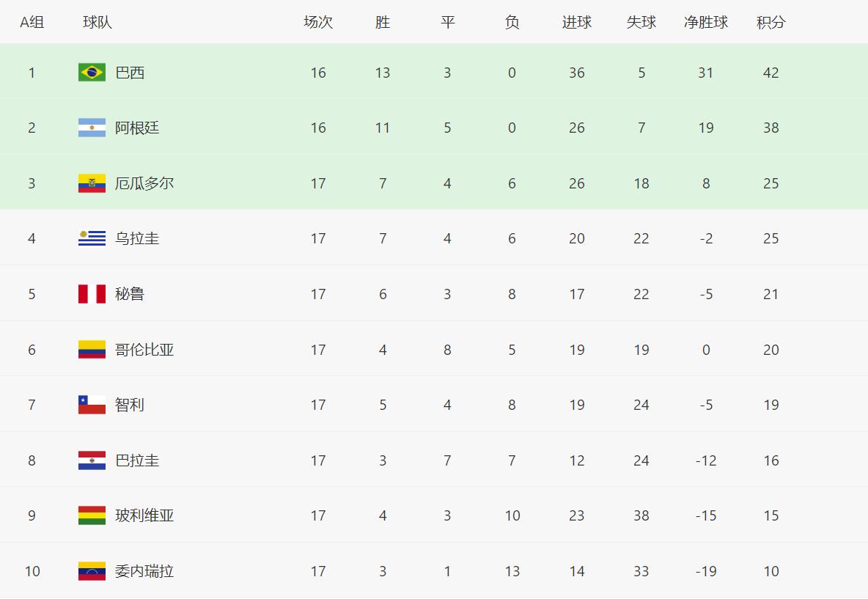868x599 pixels.
Task: Open the 巴西 team link
Action: click(130, 73)
